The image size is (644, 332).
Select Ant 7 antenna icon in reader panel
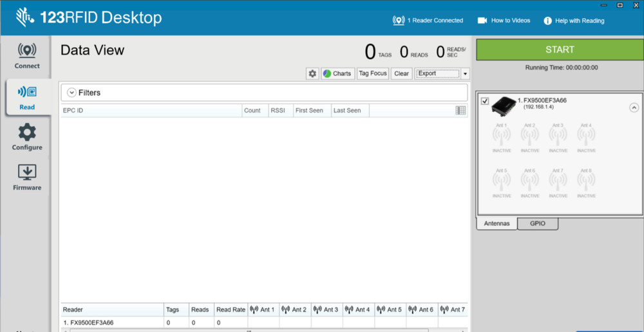[x=558, y=183]
